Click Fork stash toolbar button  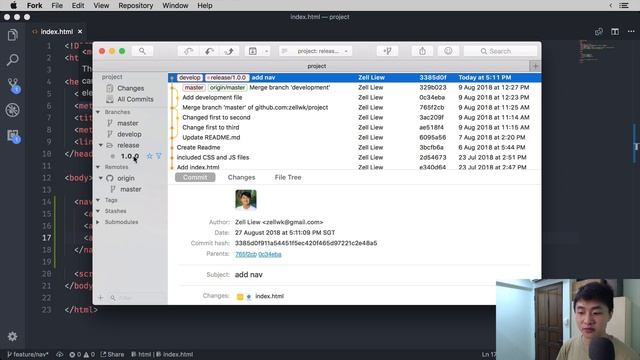(x=253, y=51)
